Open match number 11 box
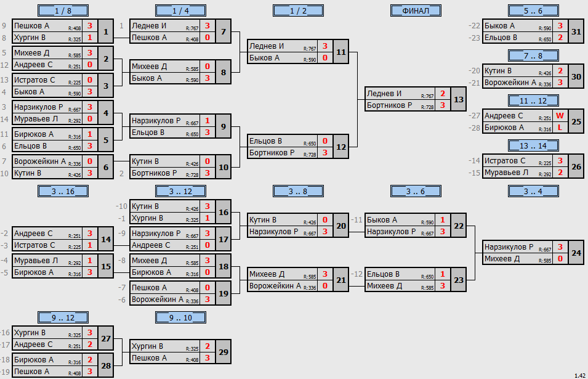This screenshot has width=588, height=379. (341, 52)
